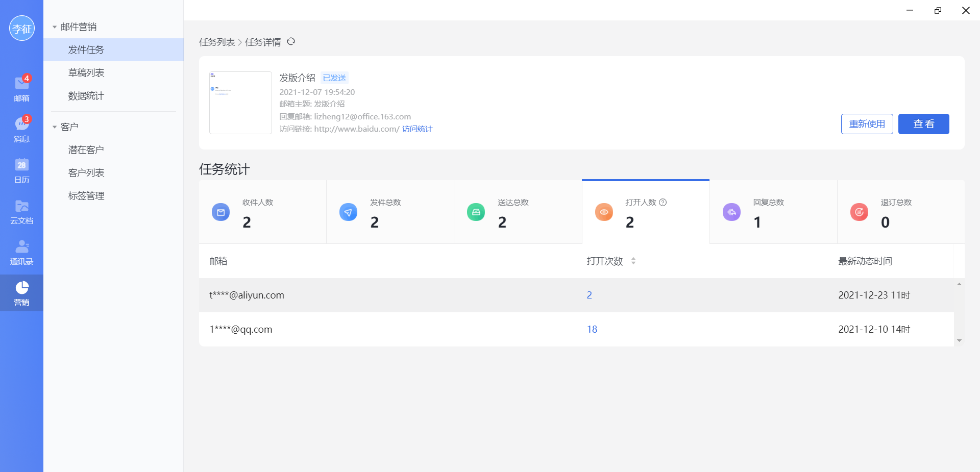Open the 云文档 cloud documents icon
Viewport: 980px width, 472px height.
(x=21, y=211)
